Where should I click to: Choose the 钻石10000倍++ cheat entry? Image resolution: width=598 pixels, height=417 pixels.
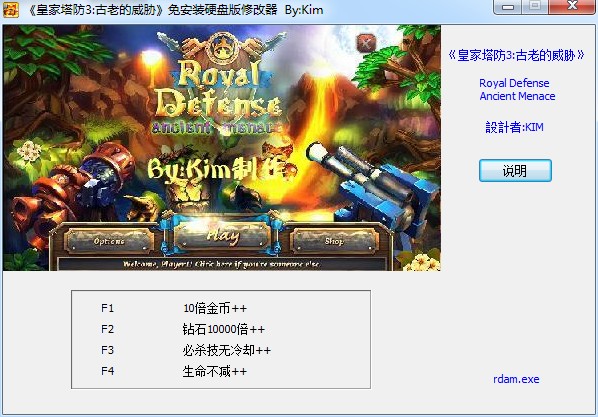(223, 329)
